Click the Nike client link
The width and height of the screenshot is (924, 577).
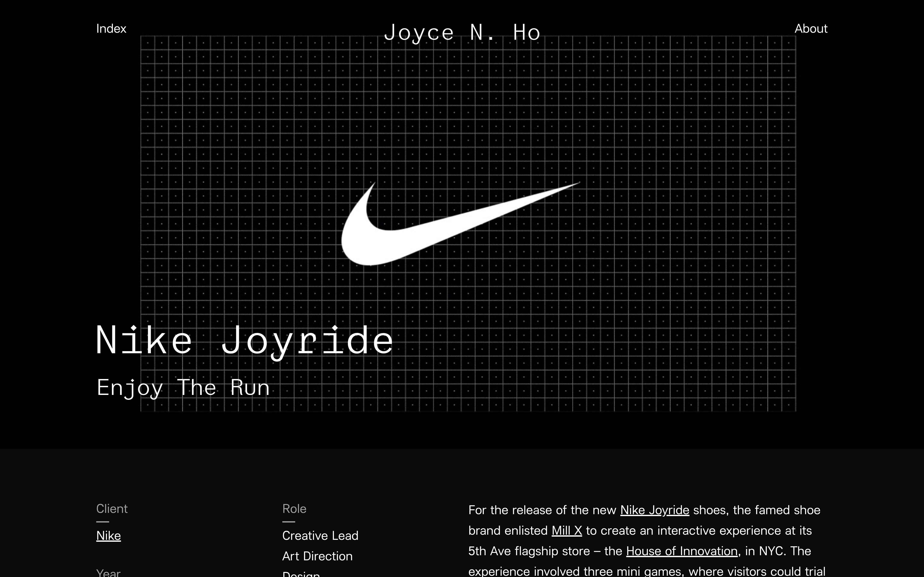(108, 535)
